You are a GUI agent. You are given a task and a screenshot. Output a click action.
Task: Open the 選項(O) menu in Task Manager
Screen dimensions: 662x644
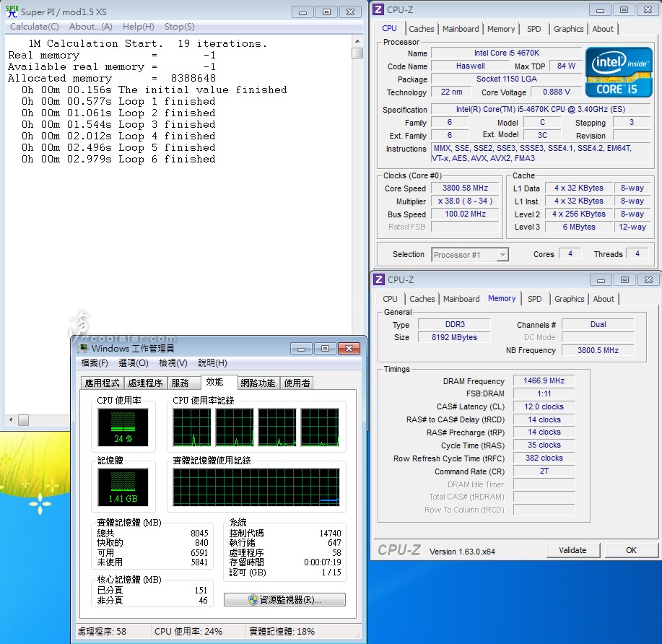pyautogui.click(x=134, y=362)
